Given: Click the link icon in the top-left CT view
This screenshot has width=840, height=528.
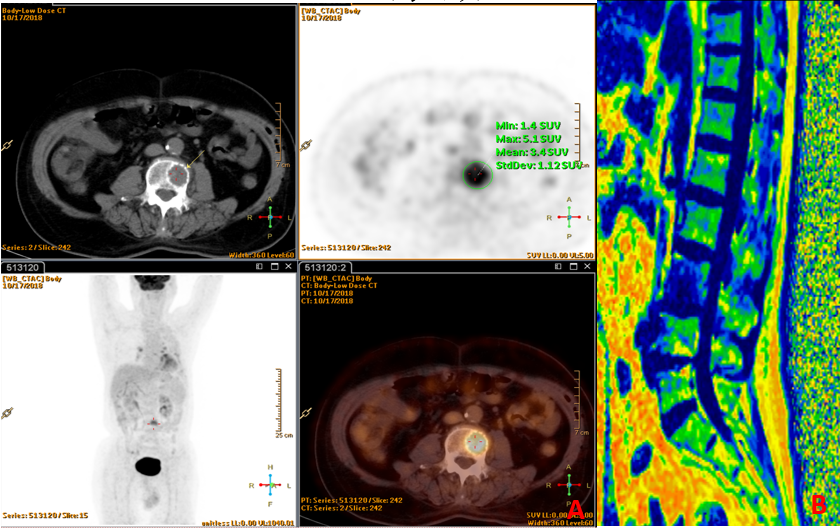Looking at the screenshot, I should (8, 145).
